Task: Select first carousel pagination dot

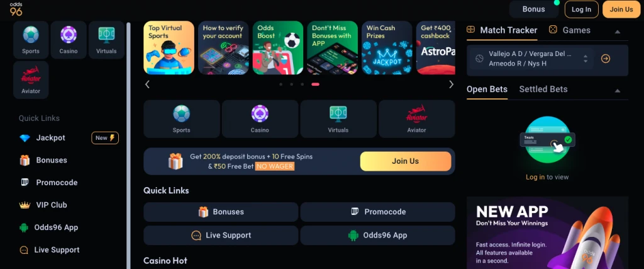Action: tap(281, 84)
